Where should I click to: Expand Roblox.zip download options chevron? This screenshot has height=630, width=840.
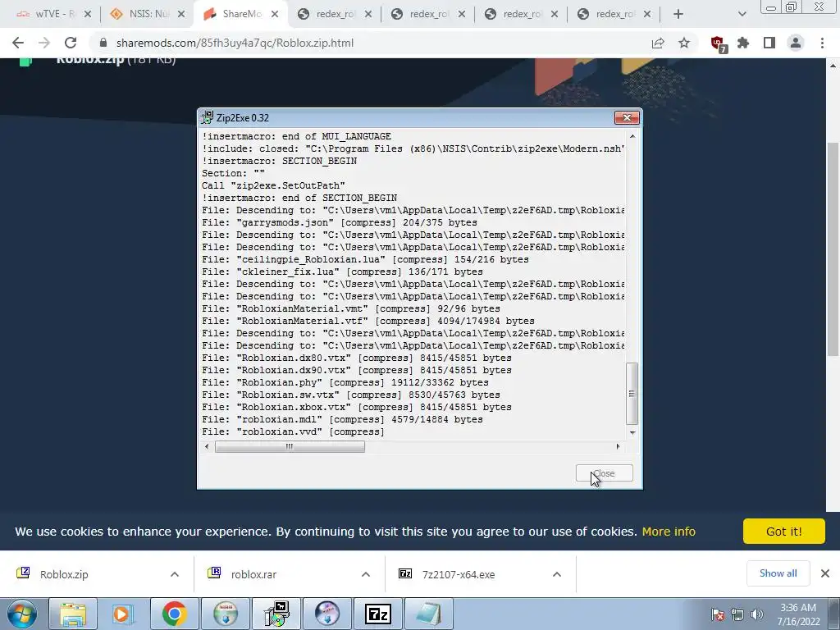[175, 574]
